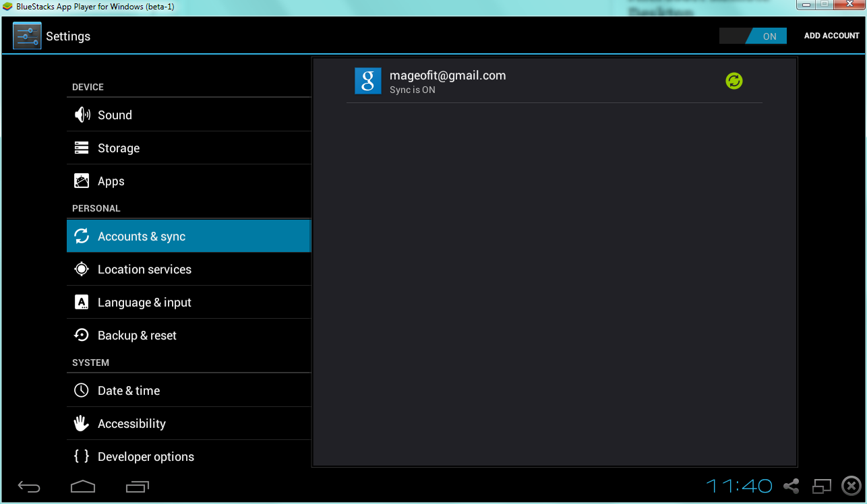Maximize the BlueStacks window
867x504 pixels.
click(824, 5)
